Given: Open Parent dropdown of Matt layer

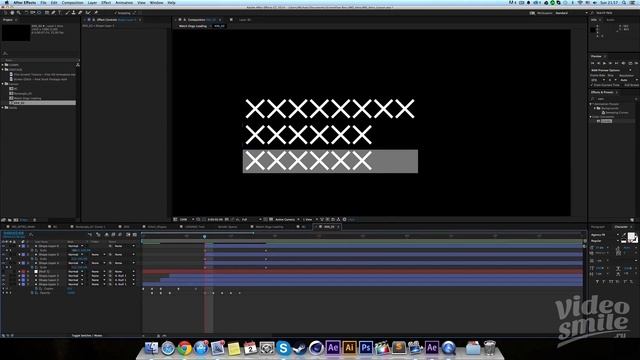Looking at the screenshot, I should point(124,271).
